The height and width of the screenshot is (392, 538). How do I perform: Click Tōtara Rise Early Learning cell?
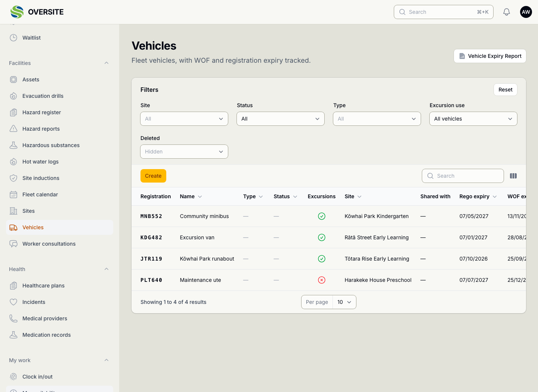tap(377, 259)
